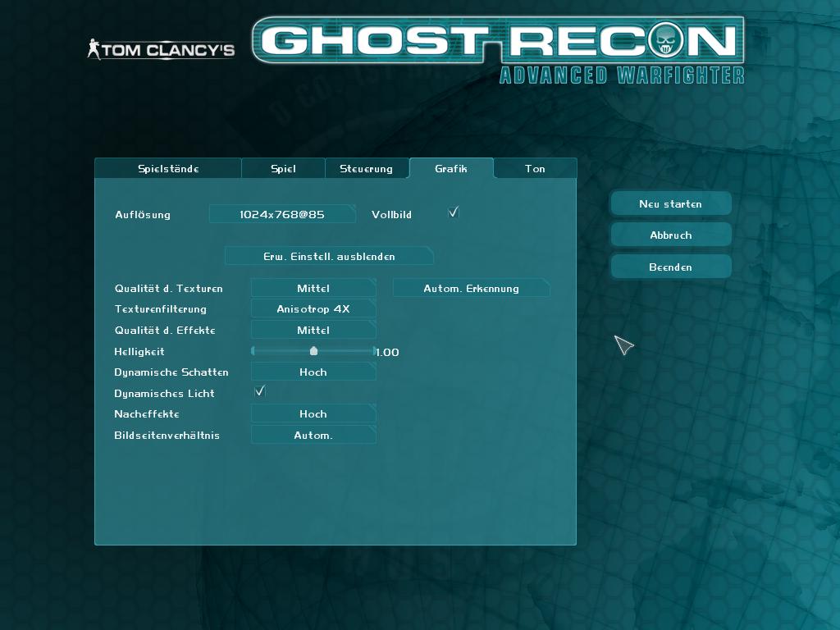Click the Auflösung label
840x630 pixels.
[x=143, y=214]
